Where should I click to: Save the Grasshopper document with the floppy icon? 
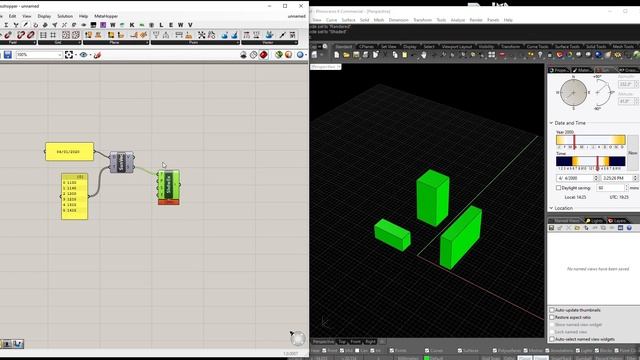tap(8, 55)
